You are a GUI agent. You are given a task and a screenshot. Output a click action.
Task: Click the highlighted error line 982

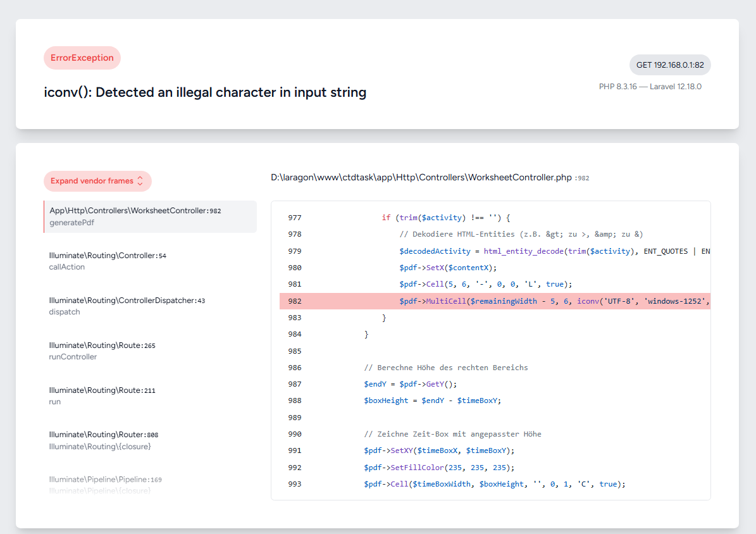click(x=493, y=301)
